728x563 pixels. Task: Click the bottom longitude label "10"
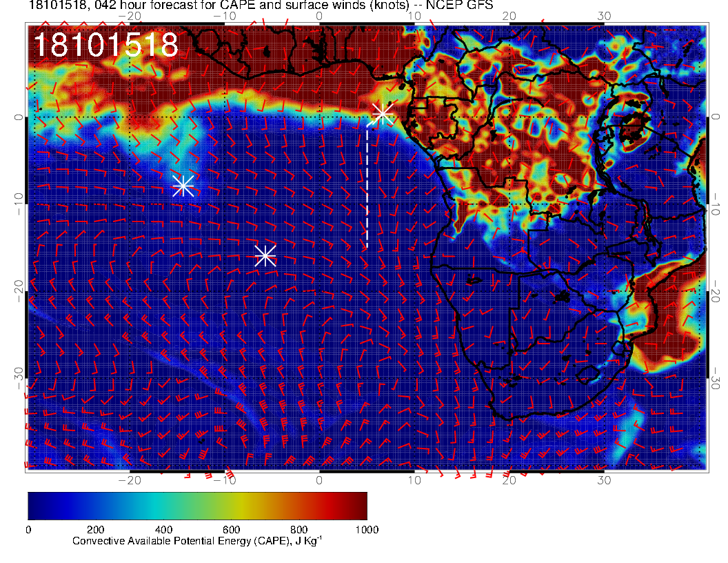click(x=414, y=481)
